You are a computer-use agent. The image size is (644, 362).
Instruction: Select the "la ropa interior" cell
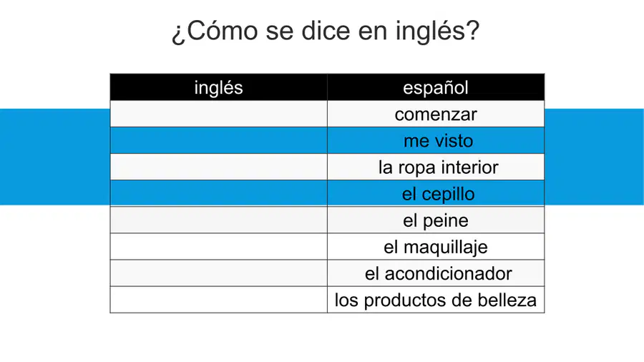(x=436, y=167)
